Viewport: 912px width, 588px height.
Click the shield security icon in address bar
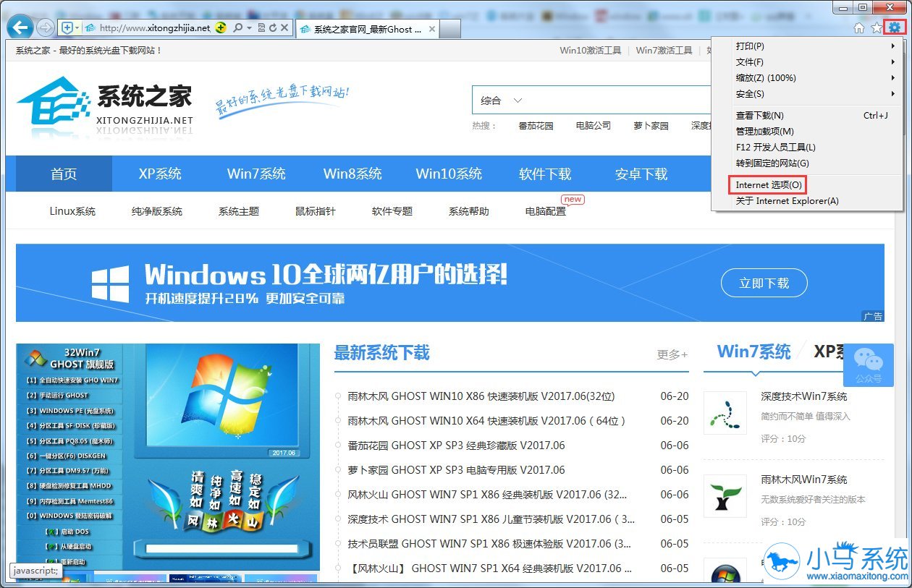[x=67, y=27]
